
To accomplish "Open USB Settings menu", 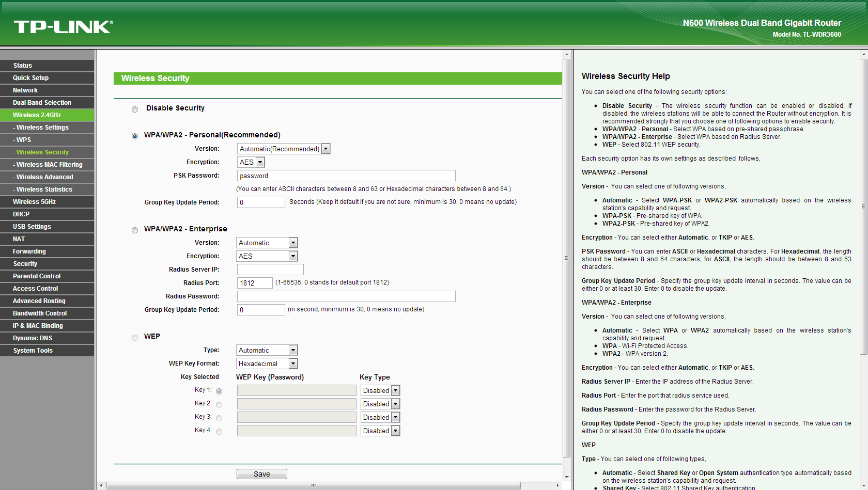I will [x=47, y=227].
